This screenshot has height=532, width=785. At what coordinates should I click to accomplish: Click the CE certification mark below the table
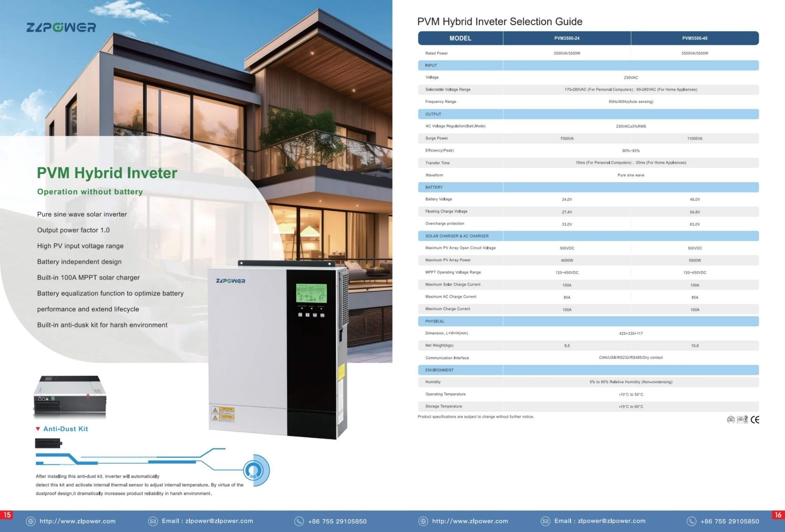pyautogui.click(x=755, y=420)
